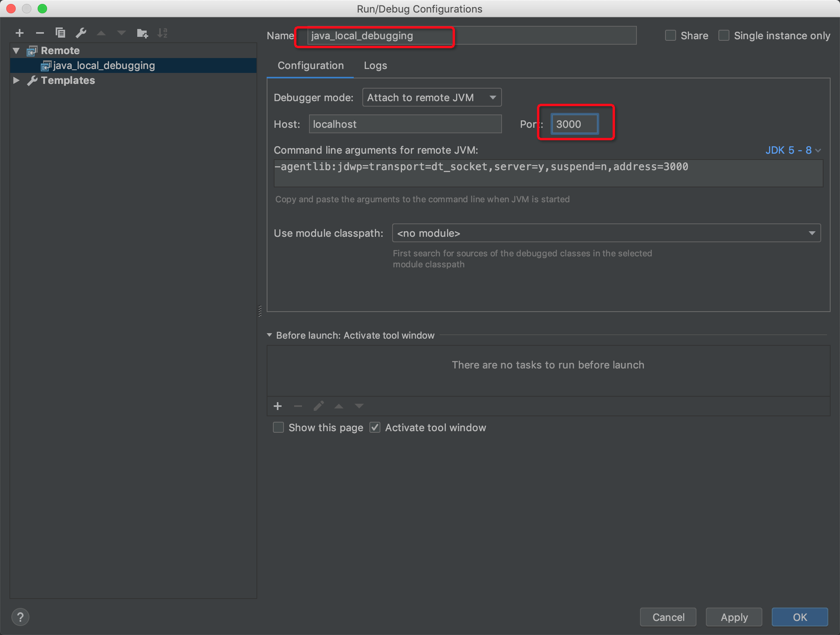840x635 pixels.
Task: Expand the Templates tree node
Action: pyautogui.click(x=16, y=80)
